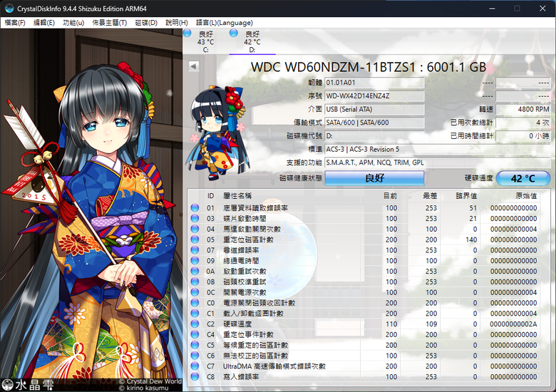This screenshot has width=556, height=392.
Task: Click the 屬性名稱 column header
Action: point(237,196)
